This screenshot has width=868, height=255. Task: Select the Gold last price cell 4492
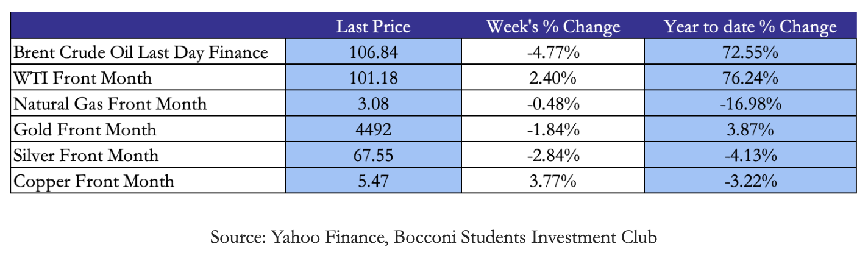(374, 129)
